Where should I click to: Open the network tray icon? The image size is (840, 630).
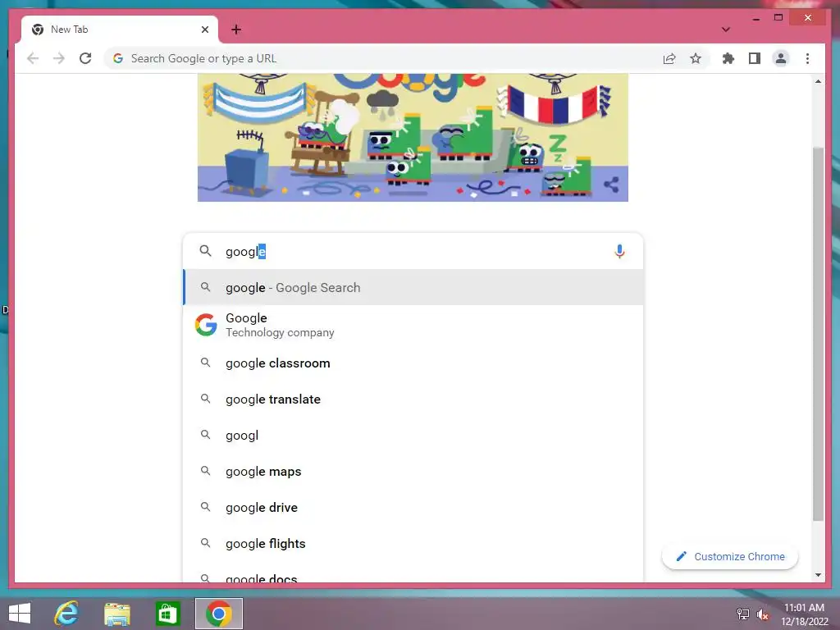[x=743, y=614]
